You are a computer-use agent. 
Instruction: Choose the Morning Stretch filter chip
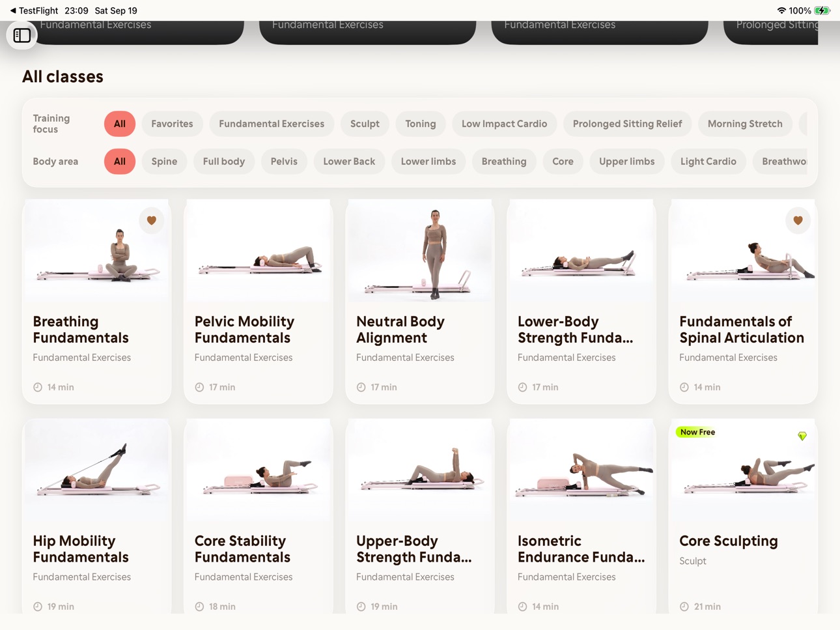(x=745, y=124)
